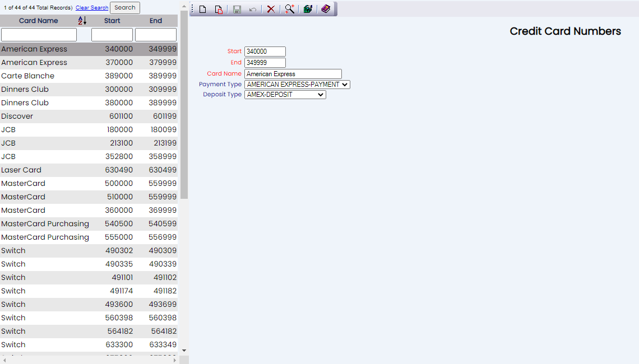The height and width of the screenshot is (364, 639).
Task: Sort list with the A-Z sort icon
Action: (x=82, y=21)
